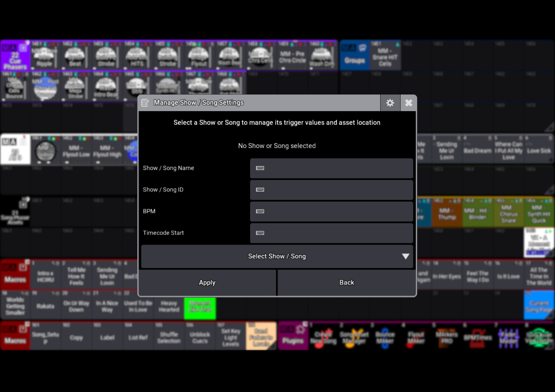This screenshot has width=555, height=392.
Task: Trigger the Worlds Getting Smaller macro
Action: [x=15, y=306]
